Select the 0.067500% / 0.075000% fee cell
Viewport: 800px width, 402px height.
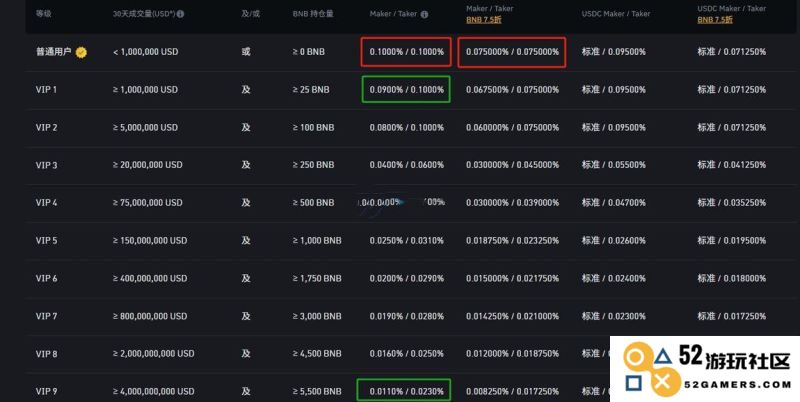[512, 89]
